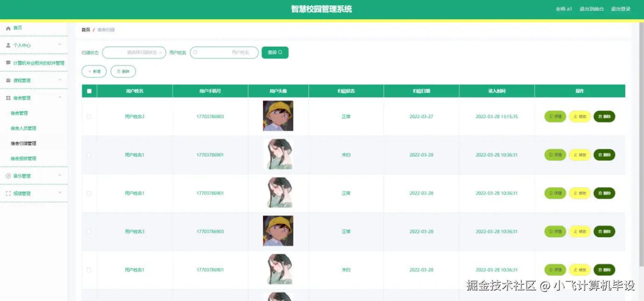Viewport: 644px width, 301px height.
Task: Click the 用户手机号 column header
Action: click(210, 91)
